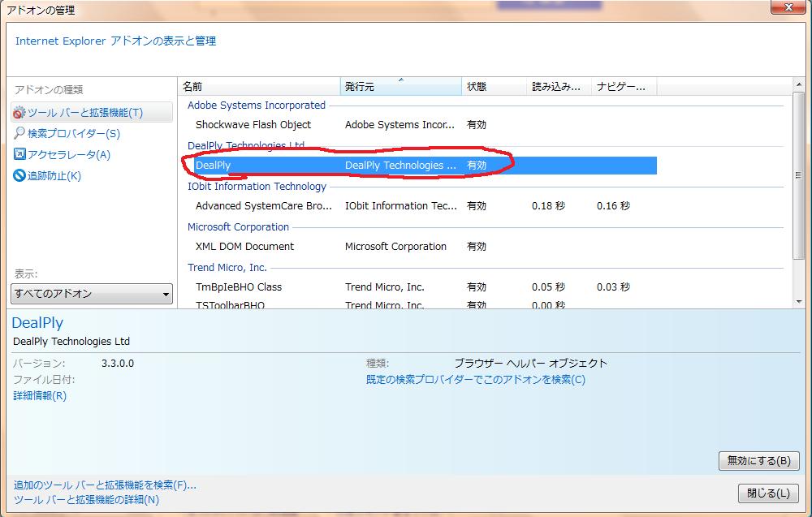Click 閉じる(L) button
The height and width of the screenshot is (517, 812).
pyautogui.click(x=768, y=493)
